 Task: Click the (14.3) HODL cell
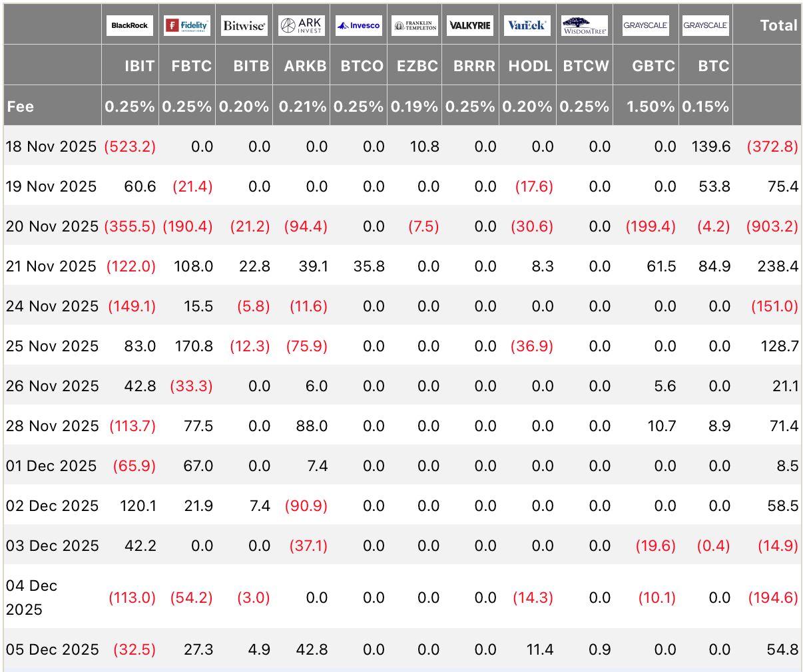point(533,597)
